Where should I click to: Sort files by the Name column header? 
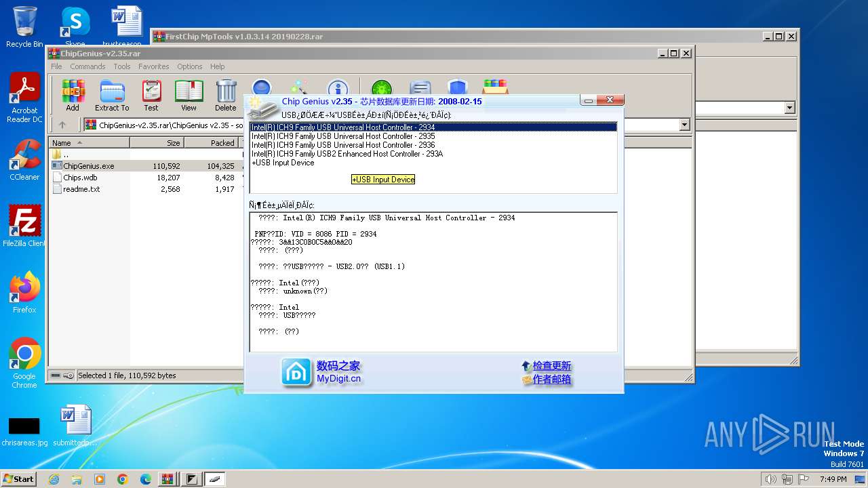(x=90, y=143)
